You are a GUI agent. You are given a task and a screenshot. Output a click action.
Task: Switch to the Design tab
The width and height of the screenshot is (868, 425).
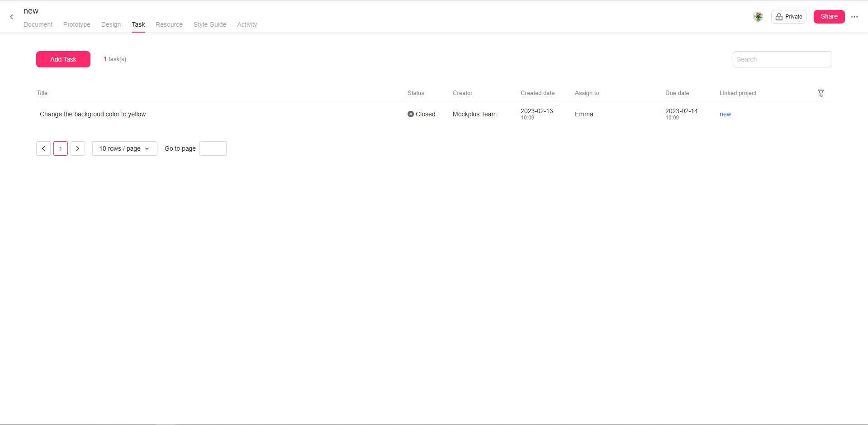click(111, 24)
